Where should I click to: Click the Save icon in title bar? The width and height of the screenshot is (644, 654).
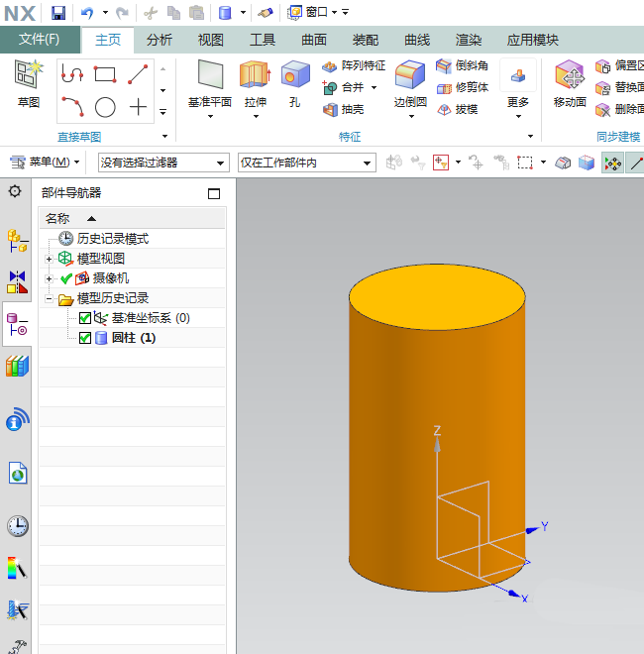pos(58,12)
